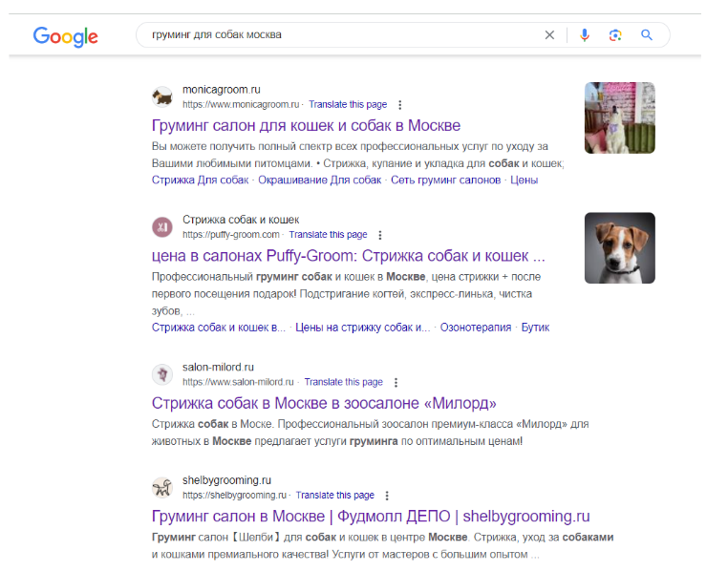Click the 'monicagroom.ru' site name
728x572 pixels.
click(x=222, y=90)
